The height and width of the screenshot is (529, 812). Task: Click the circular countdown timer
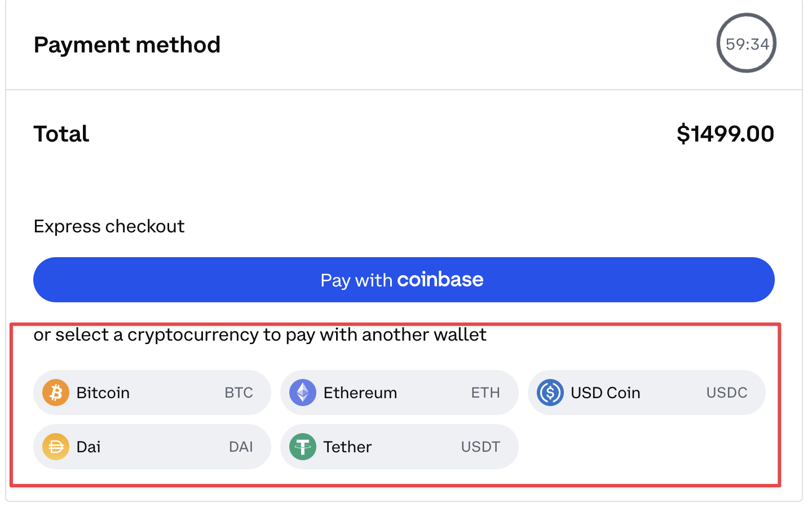747,43
